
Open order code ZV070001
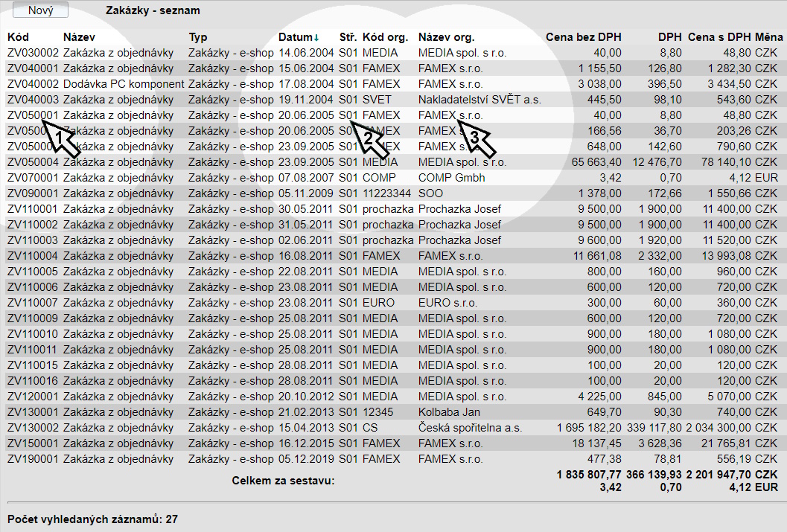coord(32,178)
